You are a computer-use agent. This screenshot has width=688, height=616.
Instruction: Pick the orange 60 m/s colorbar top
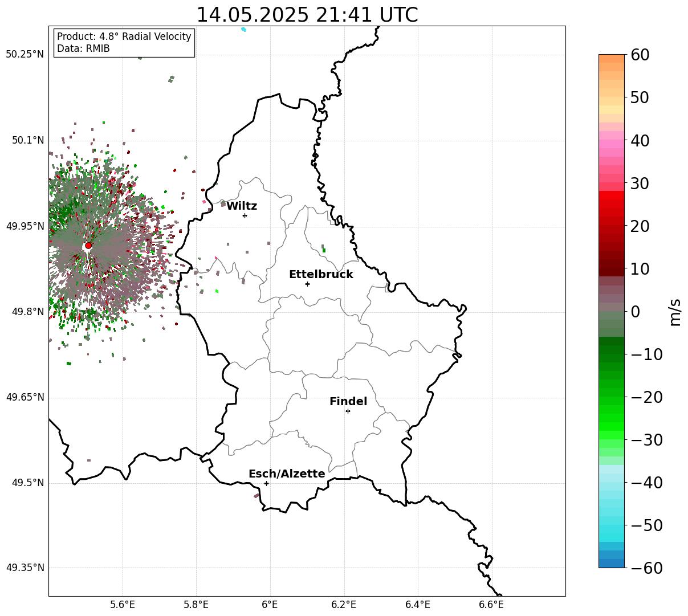pyautogui.click(x=612, y=58)
